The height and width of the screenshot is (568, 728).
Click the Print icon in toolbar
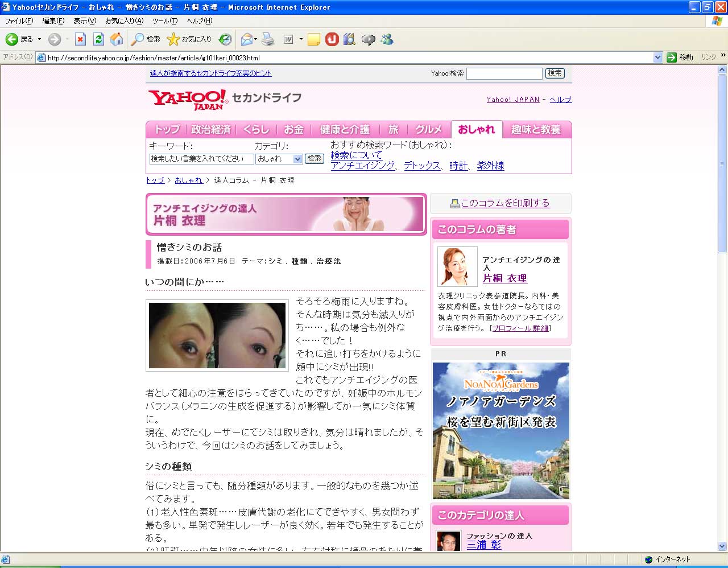(x=268, y=39)
